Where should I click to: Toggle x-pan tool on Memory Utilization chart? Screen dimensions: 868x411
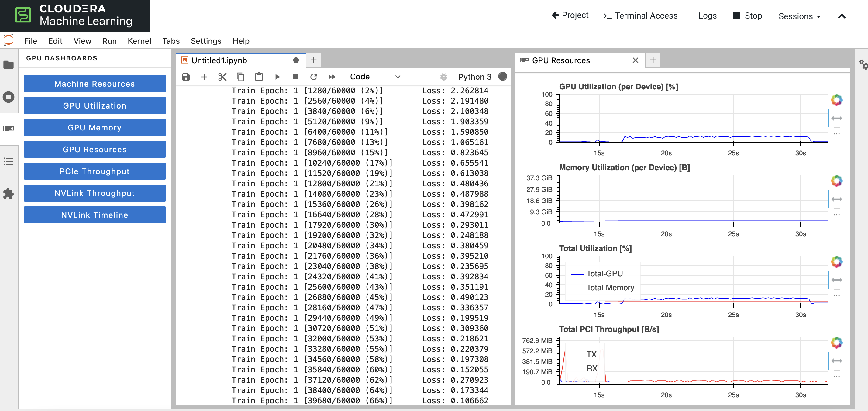[836, 199]
